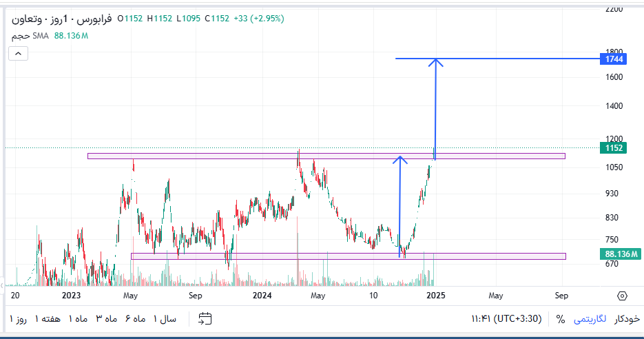Open the collapsed side panel arrow at the left edge

pyautogui.click(x=2, y=285)
